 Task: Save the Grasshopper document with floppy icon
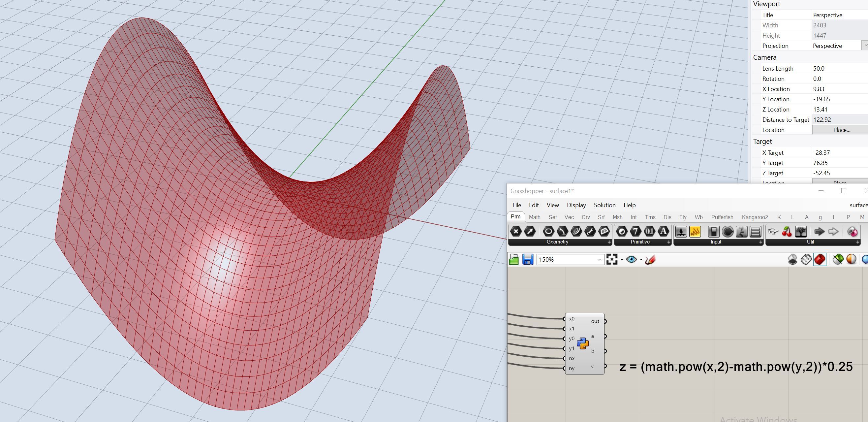(x=528, y=260)
